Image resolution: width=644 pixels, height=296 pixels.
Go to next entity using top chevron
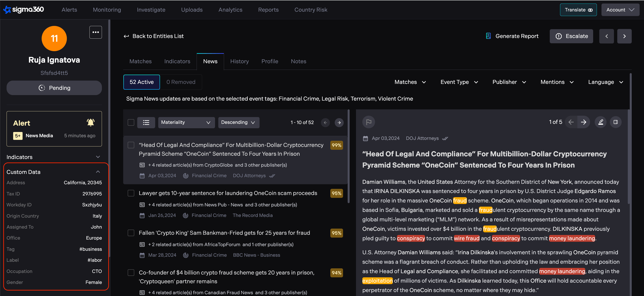[x=624, y=36]
